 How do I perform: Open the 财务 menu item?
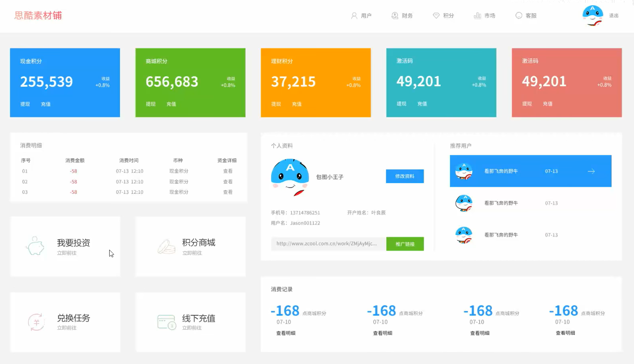[407, 16]
